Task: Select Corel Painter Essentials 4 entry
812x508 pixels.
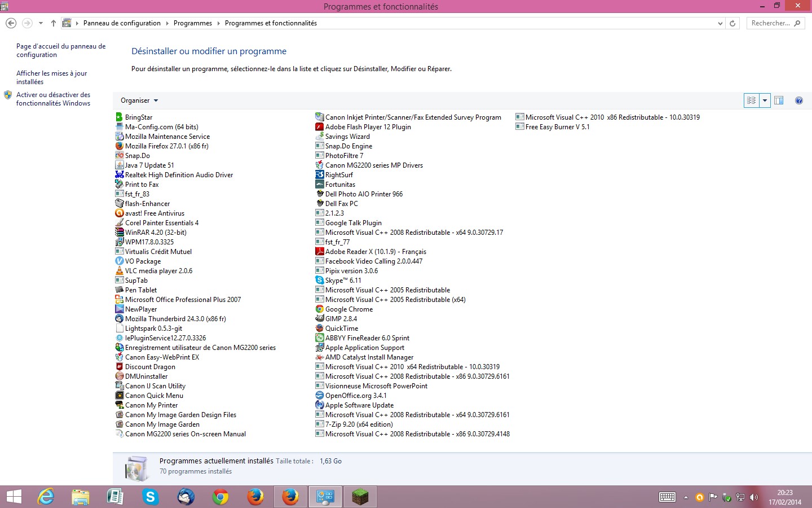Action: coord(162,223)
